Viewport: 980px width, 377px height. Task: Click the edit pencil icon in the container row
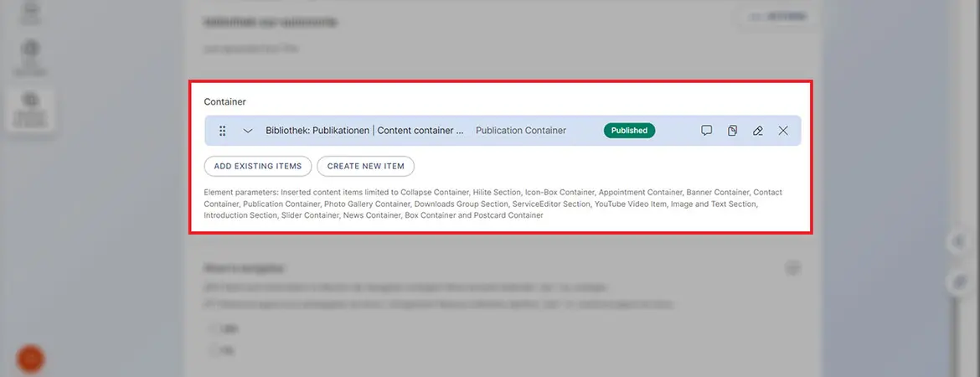[x=758, y=131]
